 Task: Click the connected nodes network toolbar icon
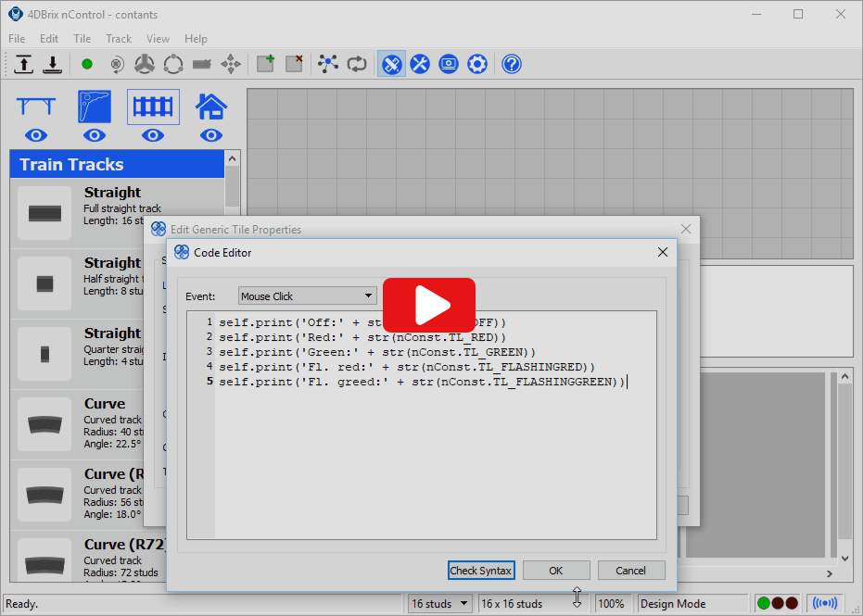click(328, 64)
